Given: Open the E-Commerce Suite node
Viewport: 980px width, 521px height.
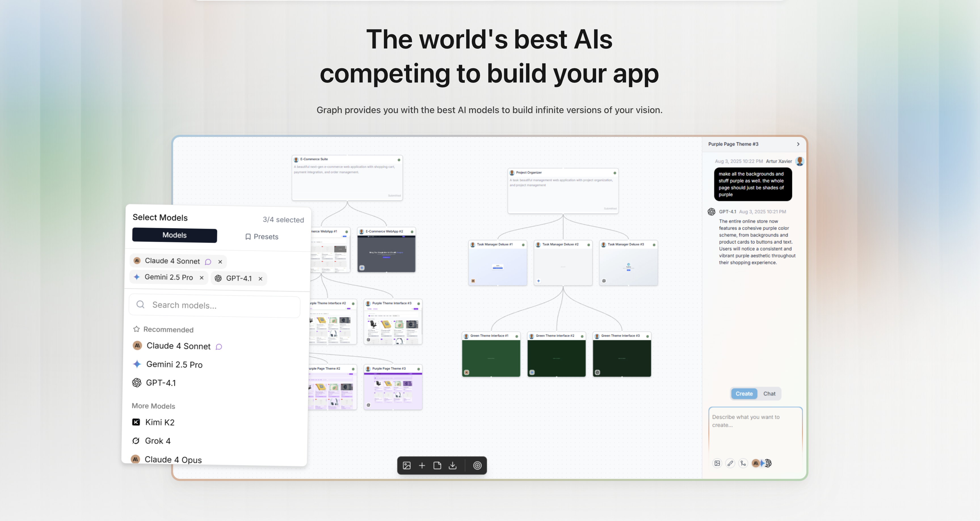Looking at the screenshot, I should [347, 177].
